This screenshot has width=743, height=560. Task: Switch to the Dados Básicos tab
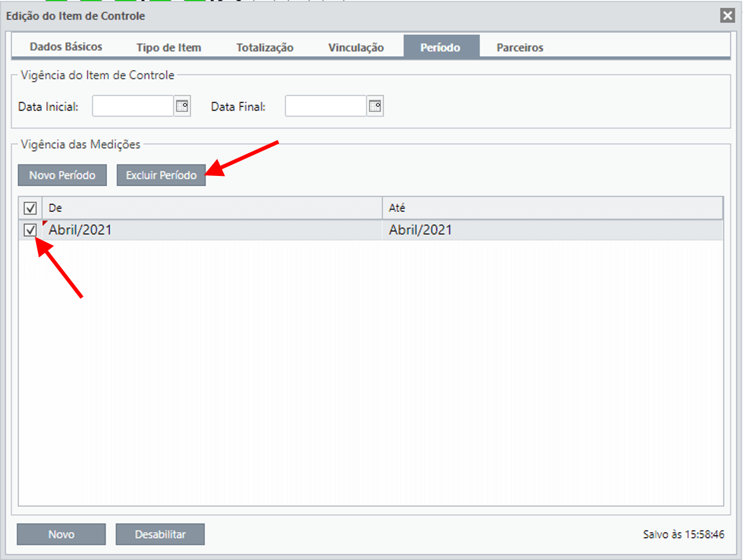click(x=66, y=47)
